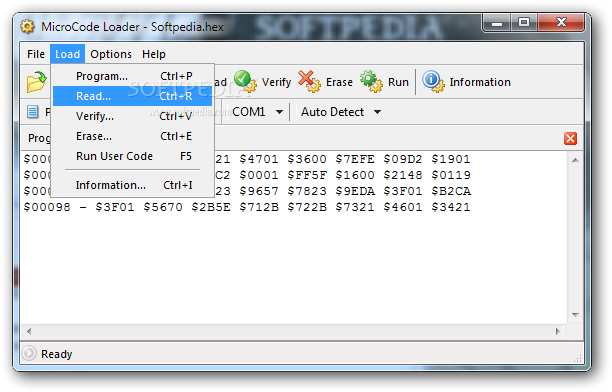The height and width of the screenshot is (392, 612).
Task: Click the open file folder icon
Action: click(x=36, y=82)
